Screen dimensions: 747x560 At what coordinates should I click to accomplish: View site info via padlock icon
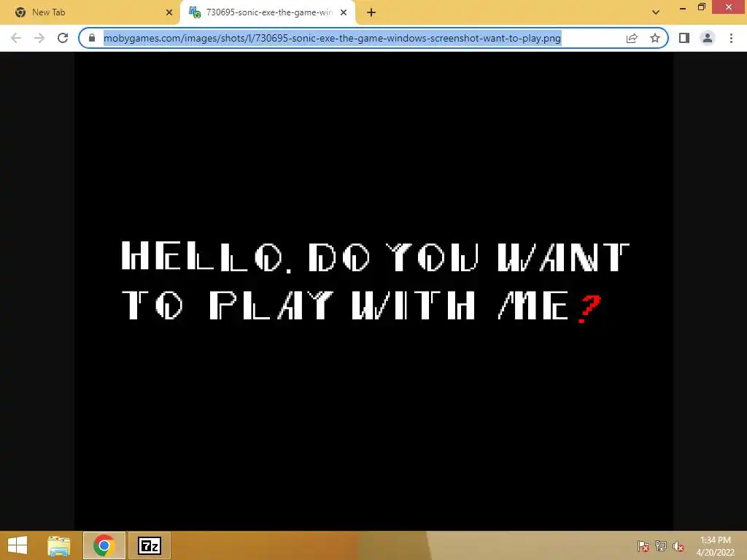pos(92,38)
